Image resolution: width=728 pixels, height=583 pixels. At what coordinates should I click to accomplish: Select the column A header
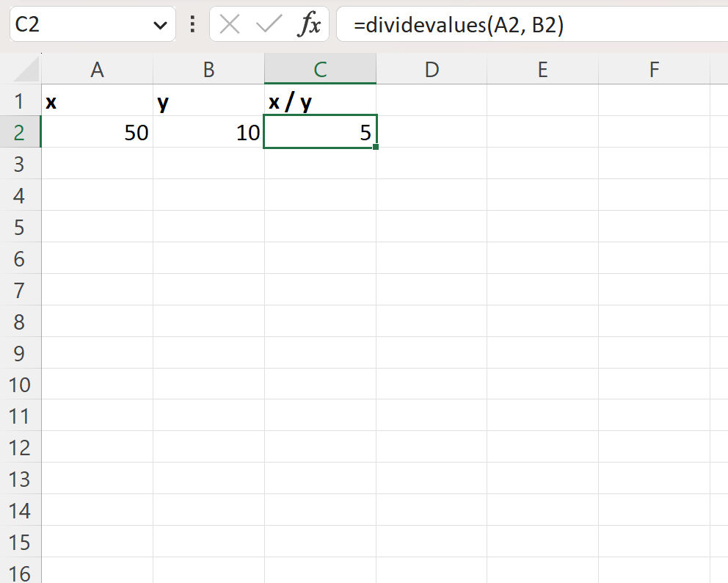click(98, 69)
